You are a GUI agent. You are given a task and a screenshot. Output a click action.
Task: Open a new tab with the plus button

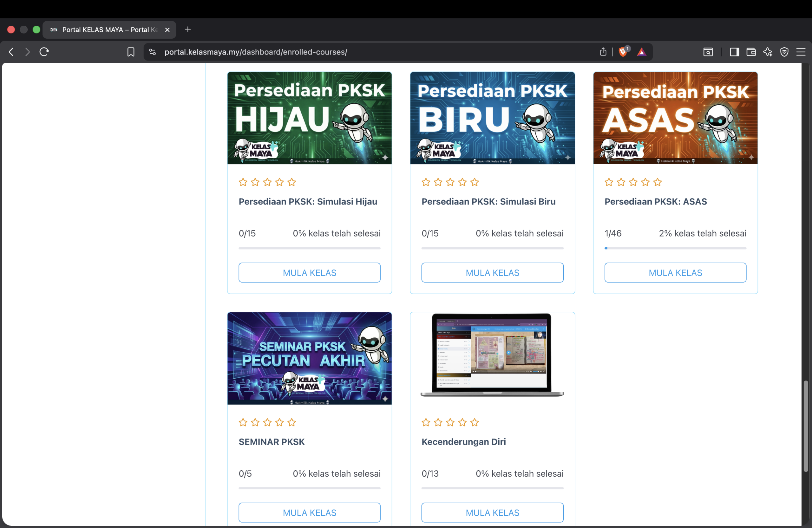[188, 29]
